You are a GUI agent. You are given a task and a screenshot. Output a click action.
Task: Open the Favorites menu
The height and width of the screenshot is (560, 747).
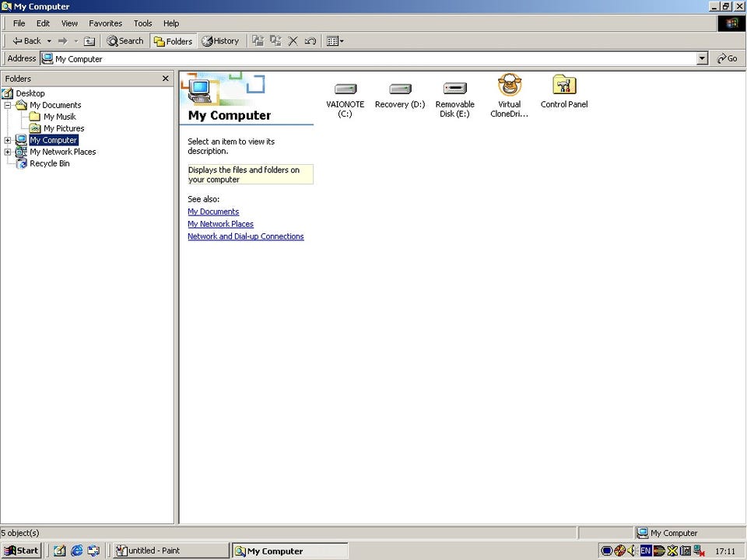coord(105,23)
